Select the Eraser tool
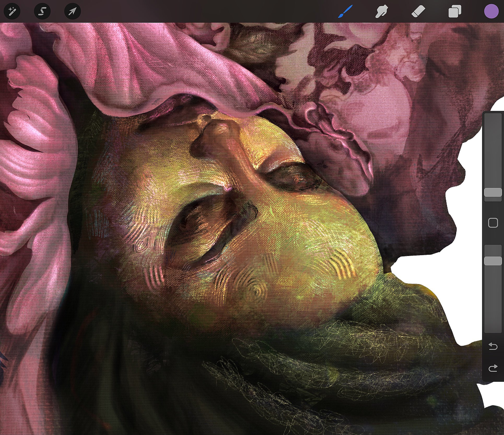 [x=418, y=11]
